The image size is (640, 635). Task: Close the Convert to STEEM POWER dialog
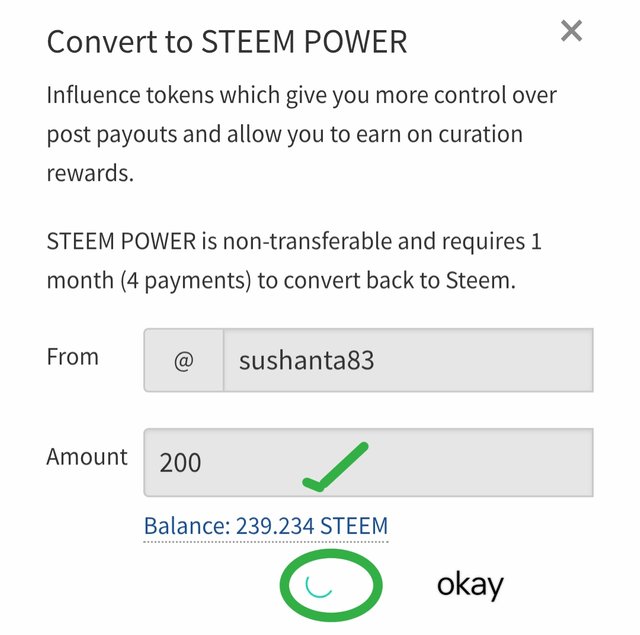[571, 31]
